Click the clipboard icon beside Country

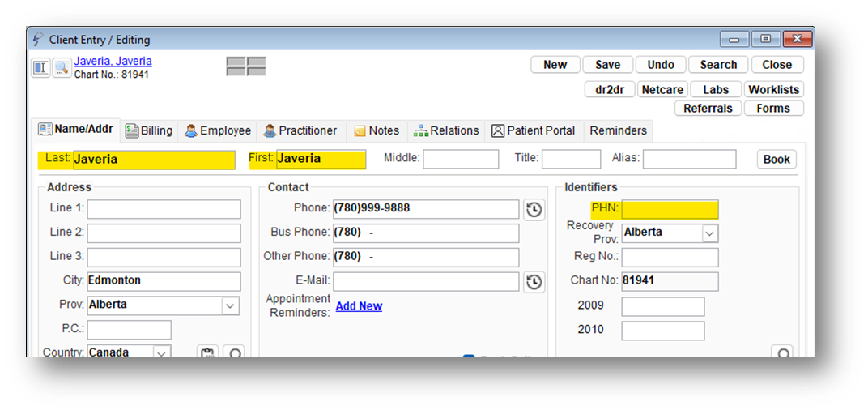(207, 353)
